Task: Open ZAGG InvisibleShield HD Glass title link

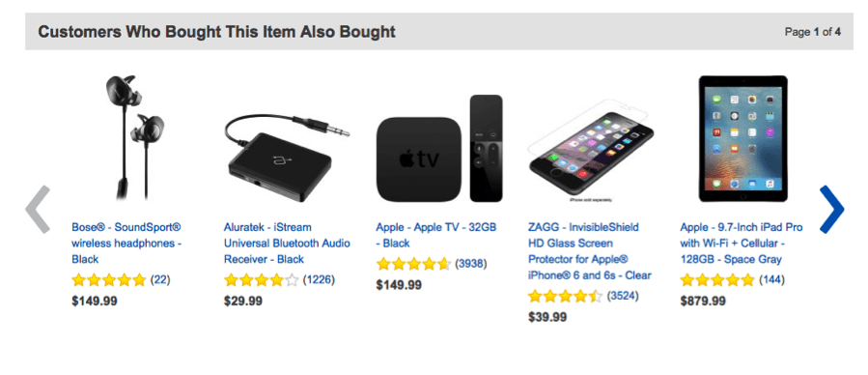Action: point(590,251)
